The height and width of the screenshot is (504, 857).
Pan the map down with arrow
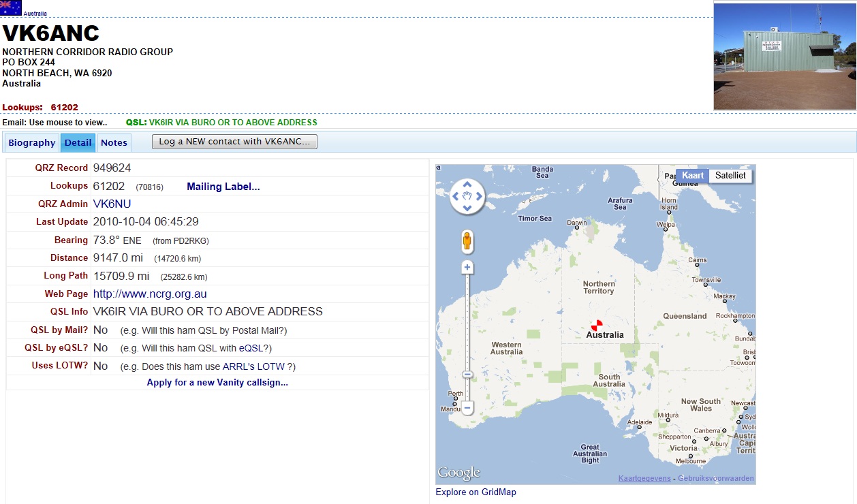[x=467, y=207]
